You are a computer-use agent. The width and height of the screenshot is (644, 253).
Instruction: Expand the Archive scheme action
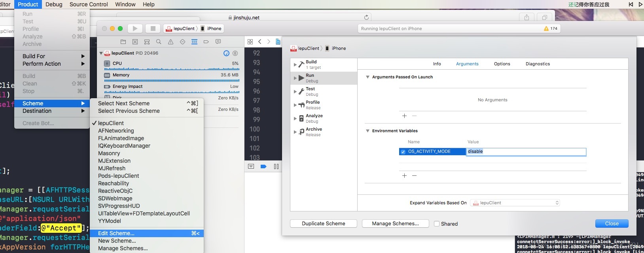coord(295,132)
